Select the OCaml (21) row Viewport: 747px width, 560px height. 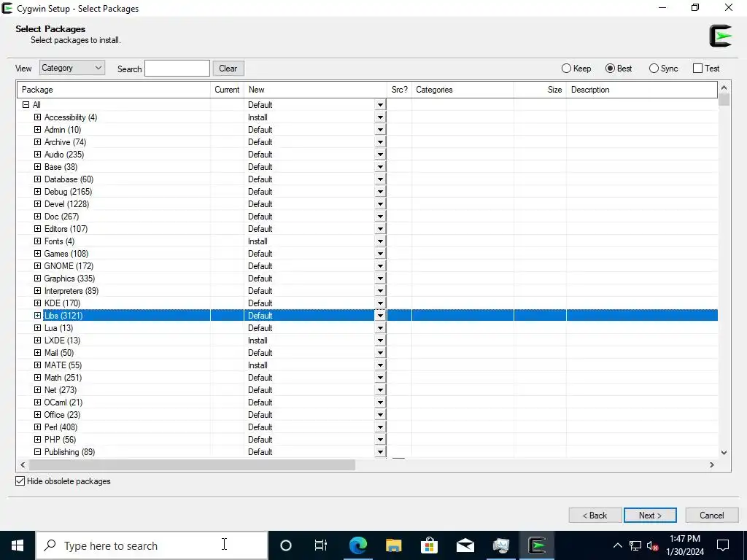pos(368,402)
